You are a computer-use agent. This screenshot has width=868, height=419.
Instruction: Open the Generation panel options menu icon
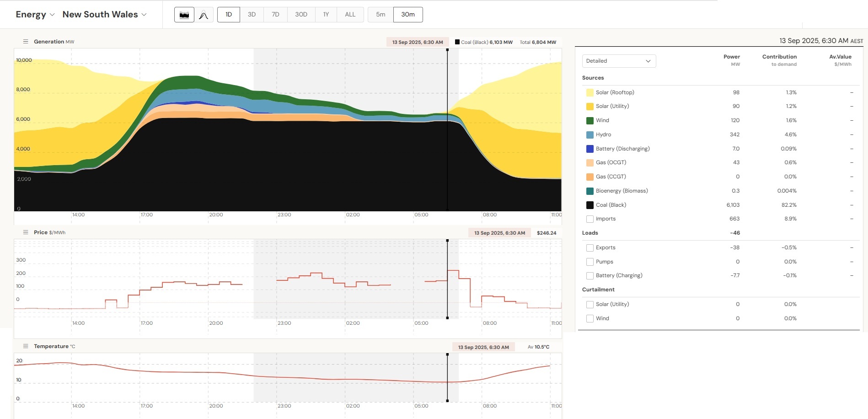pyautogui.click(x=26, y=41)
